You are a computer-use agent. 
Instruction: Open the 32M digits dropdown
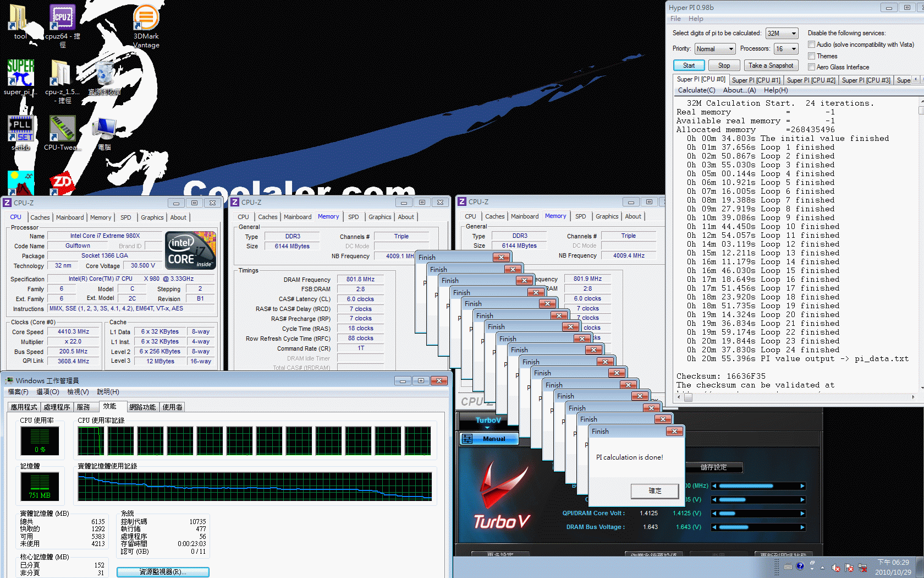click(782, 34)
